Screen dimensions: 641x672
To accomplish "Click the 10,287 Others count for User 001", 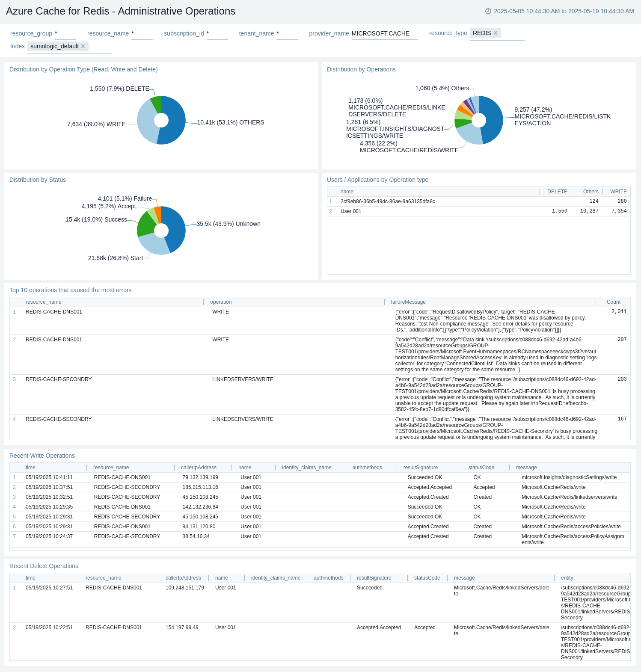I will coord(589,211).
